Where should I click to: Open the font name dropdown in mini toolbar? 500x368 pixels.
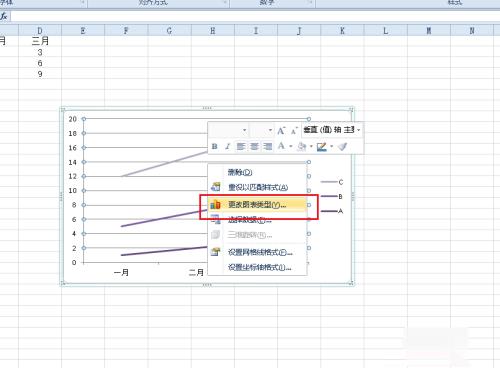[x=245, y=130]
